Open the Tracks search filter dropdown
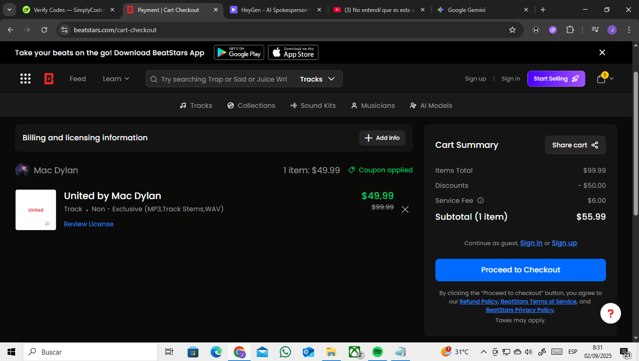The height and width of the screenshot is (361, 639). (x=317, y=79)
